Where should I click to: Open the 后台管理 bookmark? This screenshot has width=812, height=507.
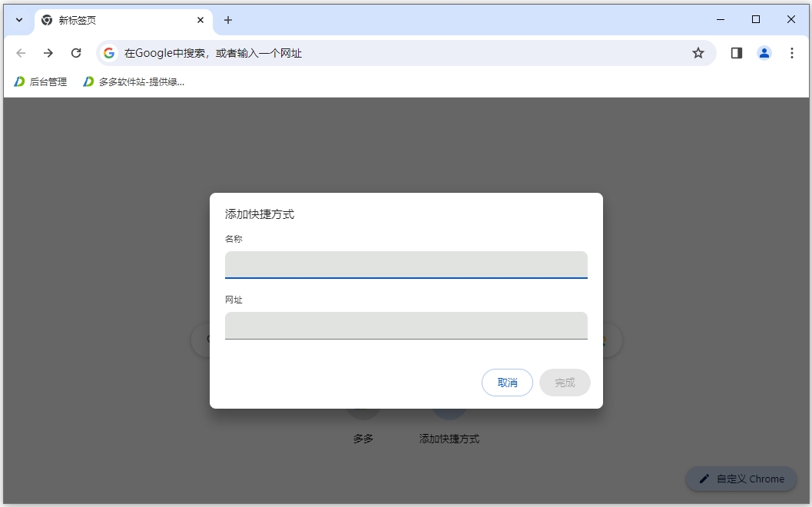(40, 81)
